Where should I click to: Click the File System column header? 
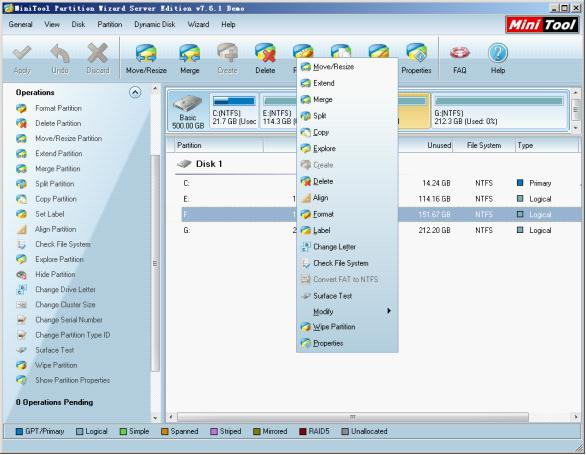coord(484,145)
